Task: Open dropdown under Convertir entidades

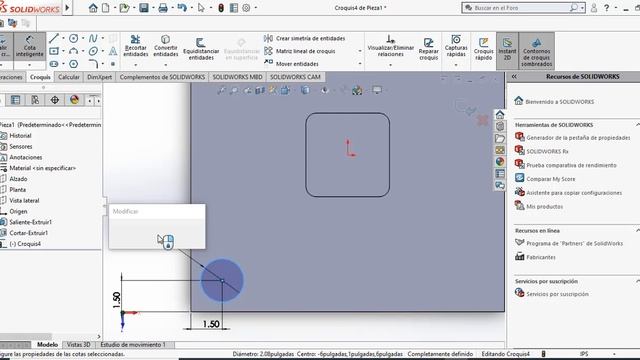Action: tap(166, 65)
